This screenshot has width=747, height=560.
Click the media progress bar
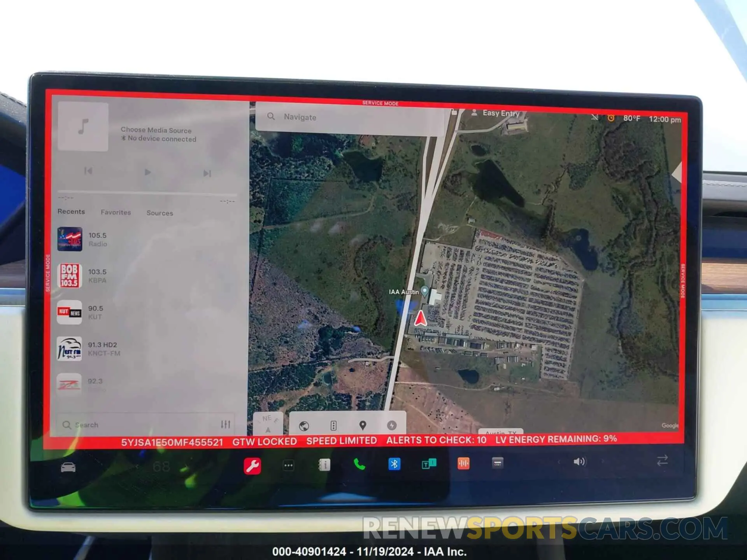147,193
